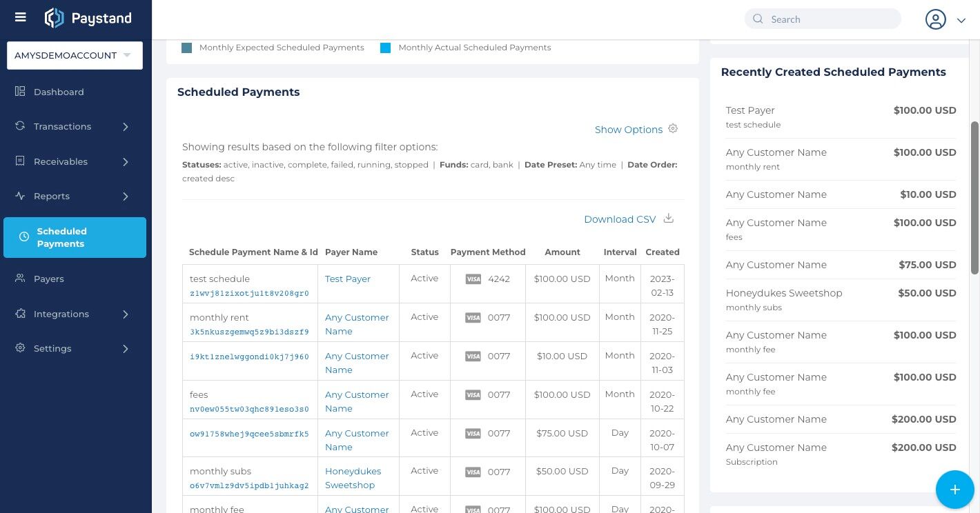
Task: Click the Receivables sidebar icon
Action: 21,161
